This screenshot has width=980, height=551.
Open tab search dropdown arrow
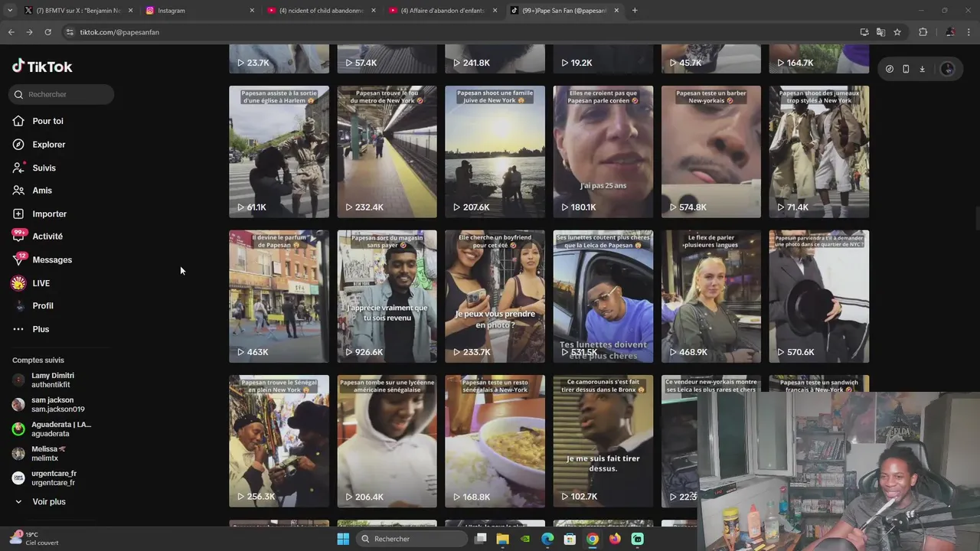point(9,11)
